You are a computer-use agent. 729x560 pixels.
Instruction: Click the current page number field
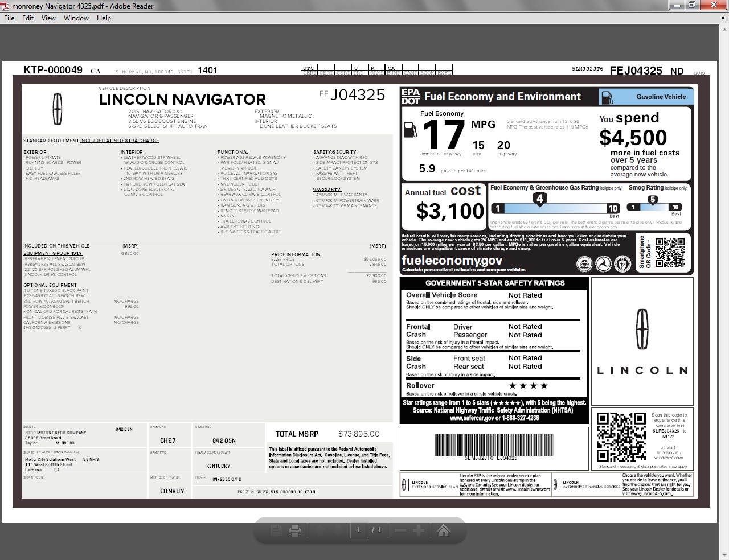click(x=359, y=530)
